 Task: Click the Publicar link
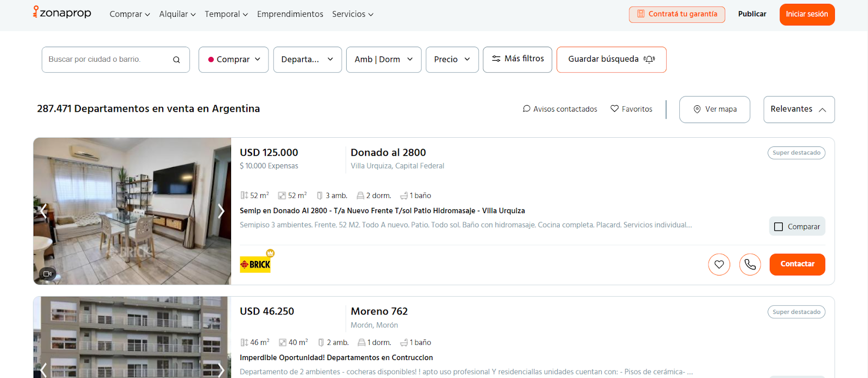pos(752,14)
